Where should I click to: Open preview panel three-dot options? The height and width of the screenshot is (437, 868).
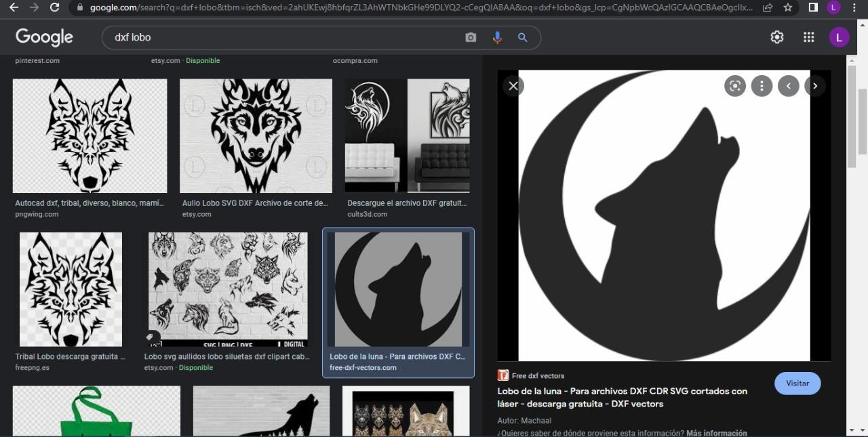click(762, 86)
